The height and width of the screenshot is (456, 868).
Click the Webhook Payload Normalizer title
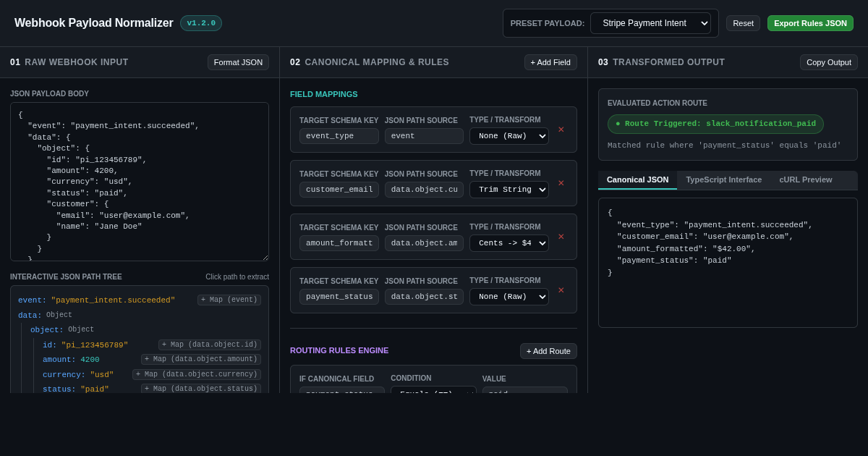[x=94, y=23]
